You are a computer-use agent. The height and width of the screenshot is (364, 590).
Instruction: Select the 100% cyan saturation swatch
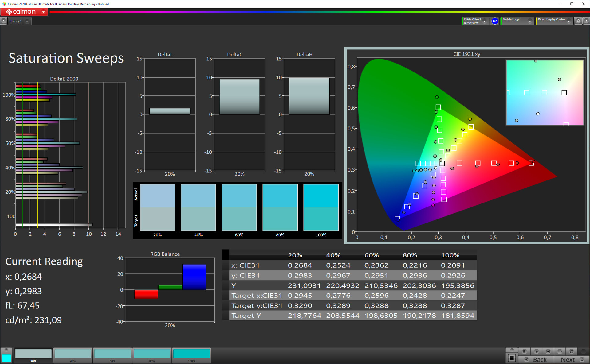tap(191, 354)
